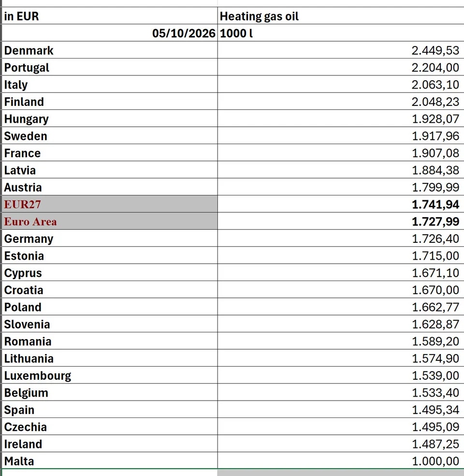
Task: Select the Euro Area highlighted cell
Action: click(110, 221)
